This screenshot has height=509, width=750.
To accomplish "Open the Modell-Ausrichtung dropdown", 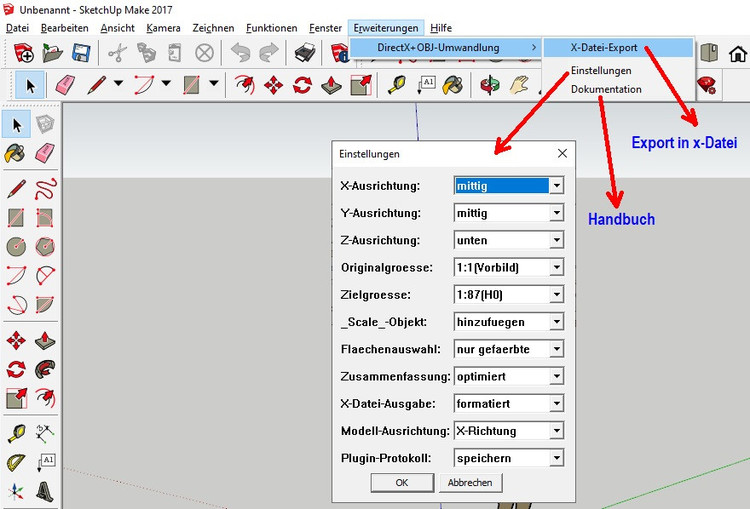I will [556, 431].
